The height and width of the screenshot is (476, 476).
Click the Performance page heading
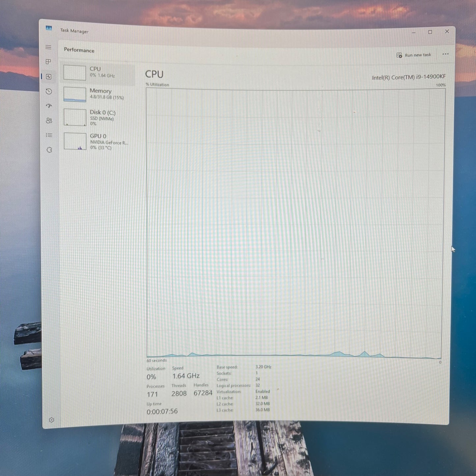pyautogui.click(x=79, y=50)
